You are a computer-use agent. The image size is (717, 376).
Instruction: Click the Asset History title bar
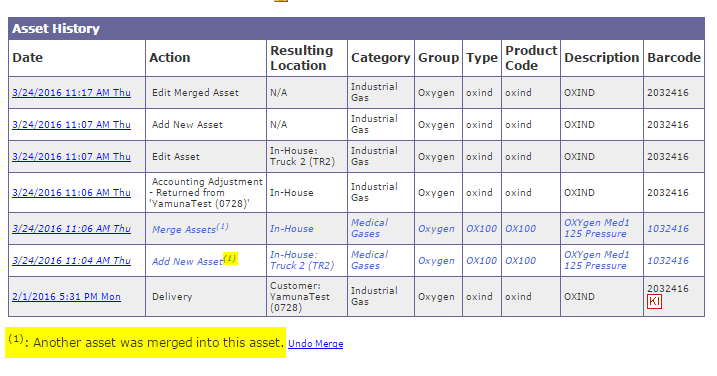pyautogui.click(x=356, y=28)
